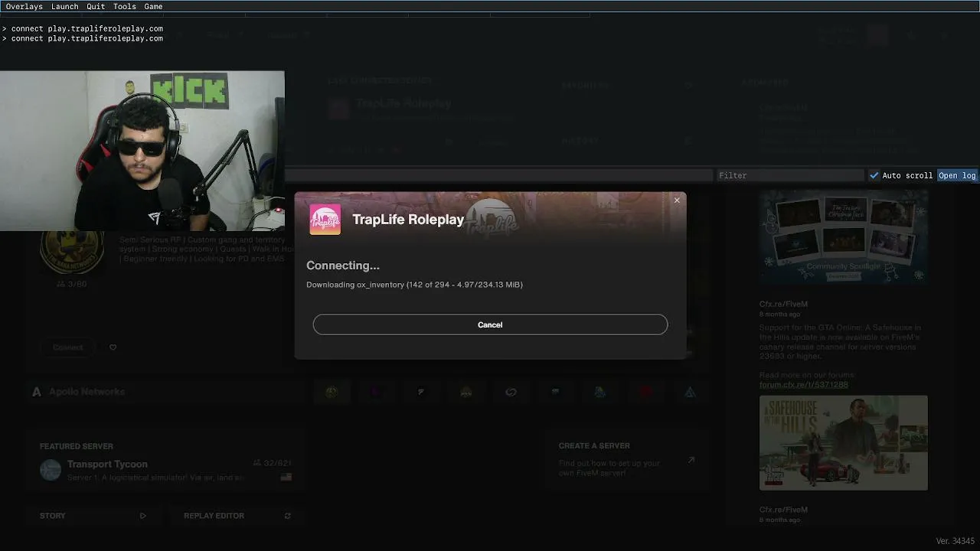The height and width of the screenshot is (551, 980).
Task: Open the purple server icon in Apollo row
Action: click(x=375, y=392)
